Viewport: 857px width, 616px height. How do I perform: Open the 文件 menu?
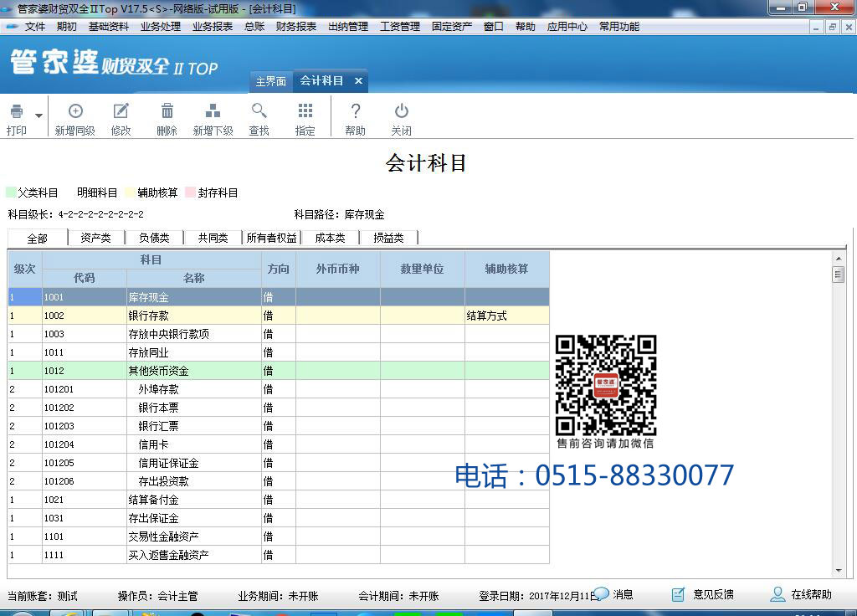point(35,26)
